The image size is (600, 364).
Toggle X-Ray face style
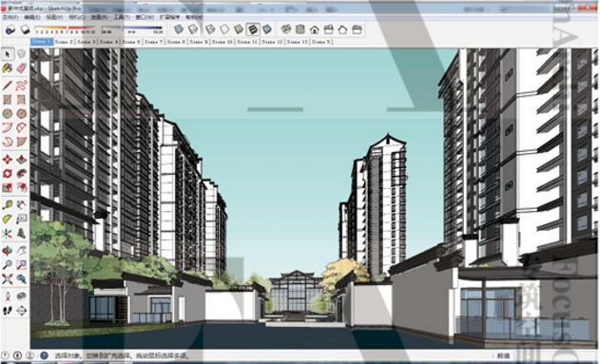(x=179, y=29)
